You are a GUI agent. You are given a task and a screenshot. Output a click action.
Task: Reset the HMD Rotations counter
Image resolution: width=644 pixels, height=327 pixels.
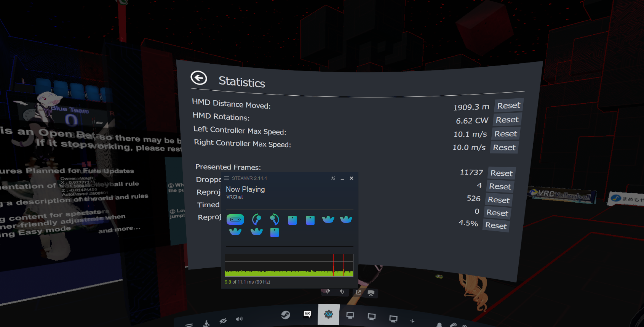click(507, 120)
